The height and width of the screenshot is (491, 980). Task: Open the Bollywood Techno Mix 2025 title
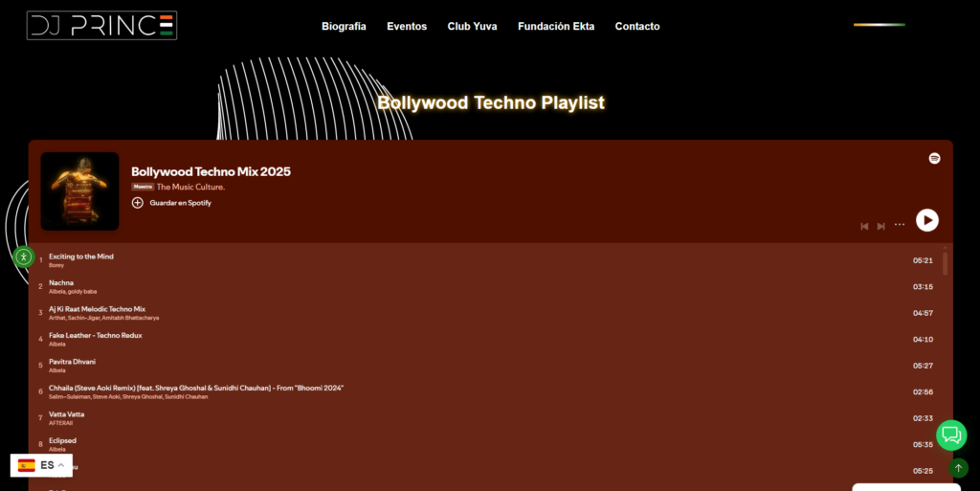point(211,171)
